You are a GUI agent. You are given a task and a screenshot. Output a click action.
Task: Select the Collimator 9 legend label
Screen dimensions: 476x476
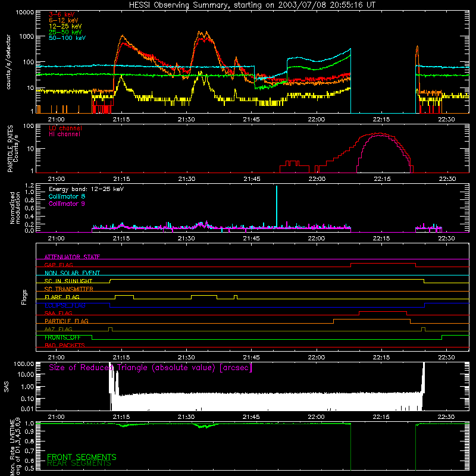pyautogui.click(x=67, y=203)
